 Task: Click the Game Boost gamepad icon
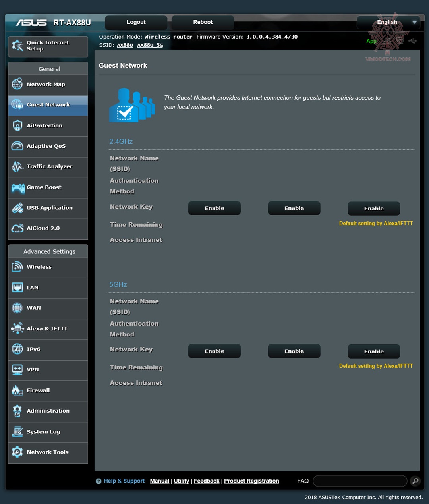click(18, 187)
